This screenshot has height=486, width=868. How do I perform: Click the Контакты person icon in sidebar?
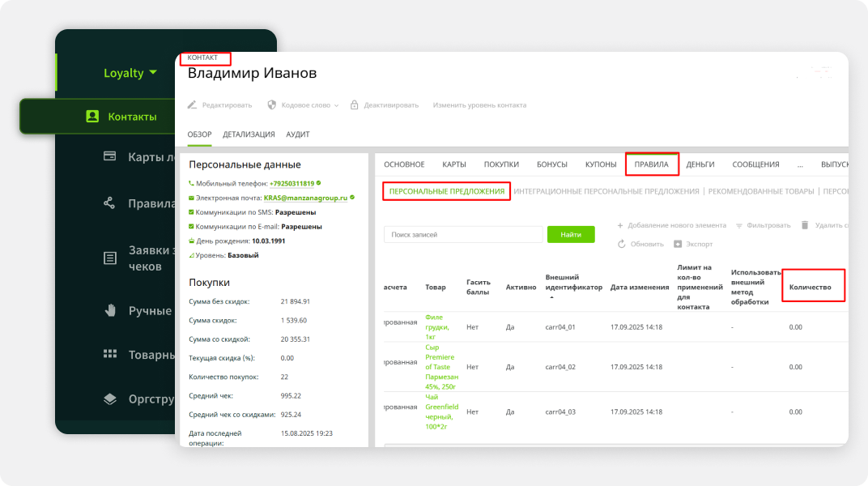[x=92, y=117]
